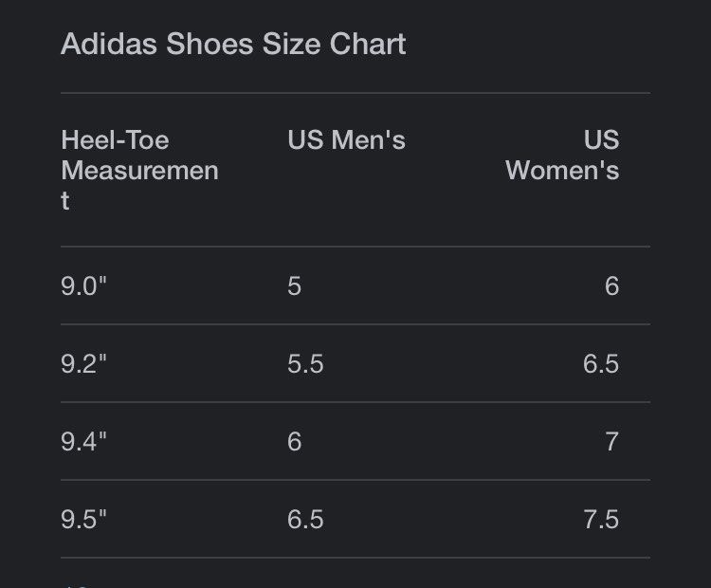Image resolution: width=711 pixels, height=588 pixels.
Task: Select the Heel-Toe Measurement column header
Action: click(x=139, y=170)
